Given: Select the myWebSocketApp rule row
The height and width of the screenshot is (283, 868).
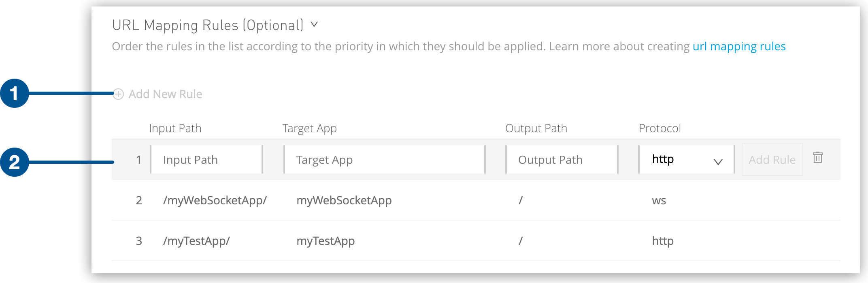Looking at the screenshot, I should 344,200.
